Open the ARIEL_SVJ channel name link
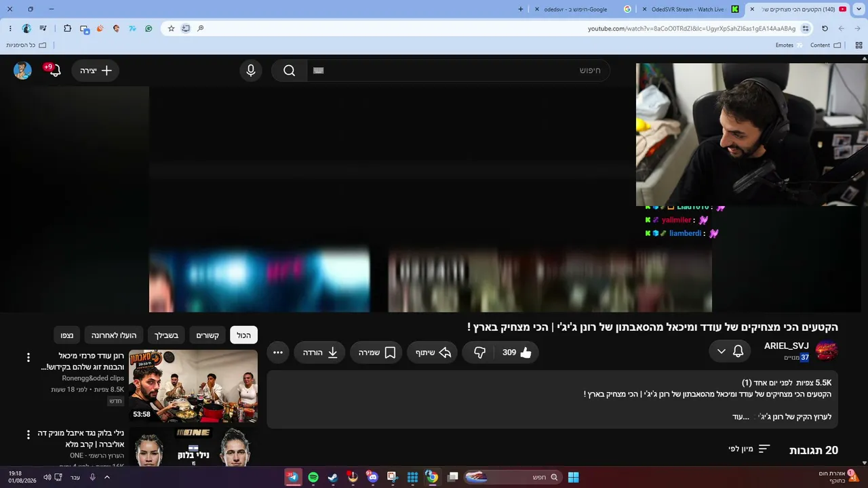 [787, 346]
